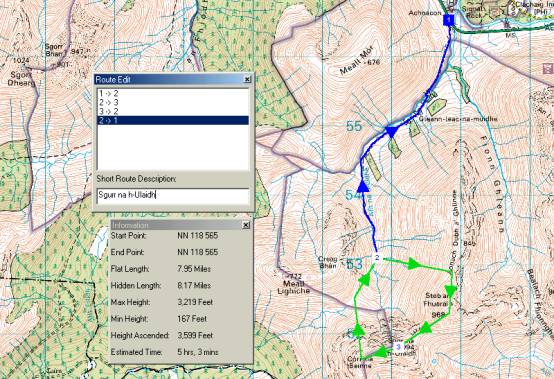Click green arrow pointing right from waypoint 2

413,263
